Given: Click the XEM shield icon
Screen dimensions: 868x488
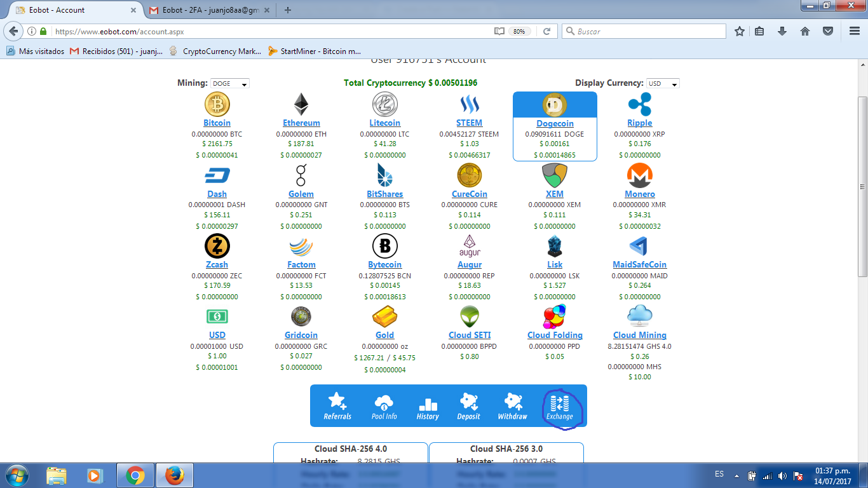Looking at the screenshot, I should pyautogui.click(x=555, y=175).
